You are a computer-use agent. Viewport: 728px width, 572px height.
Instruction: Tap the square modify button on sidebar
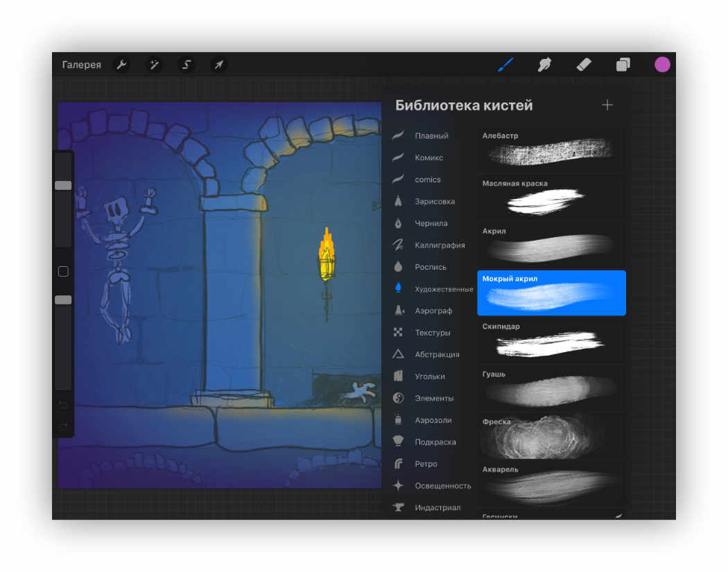click(63, 272)
